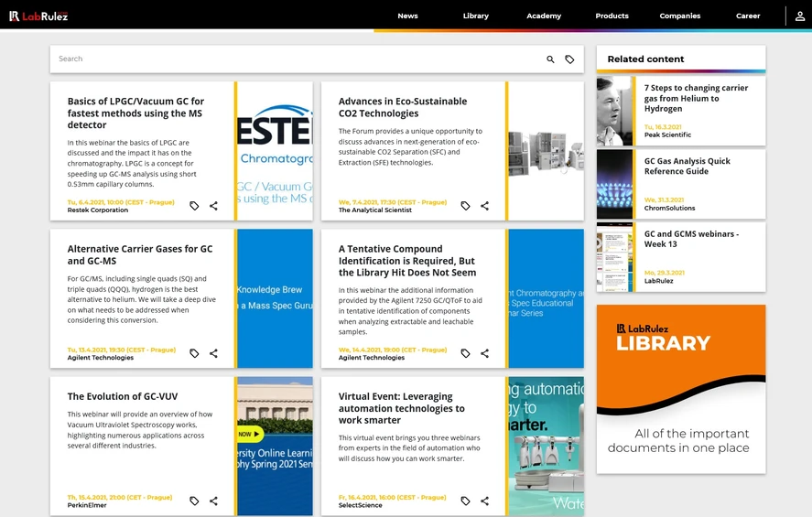Open the Companies menu

coord(680,16)
